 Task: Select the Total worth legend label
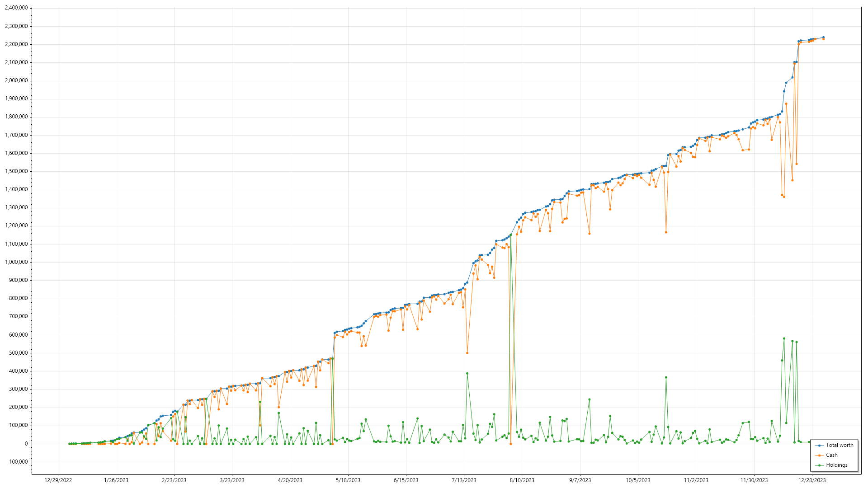840,446
